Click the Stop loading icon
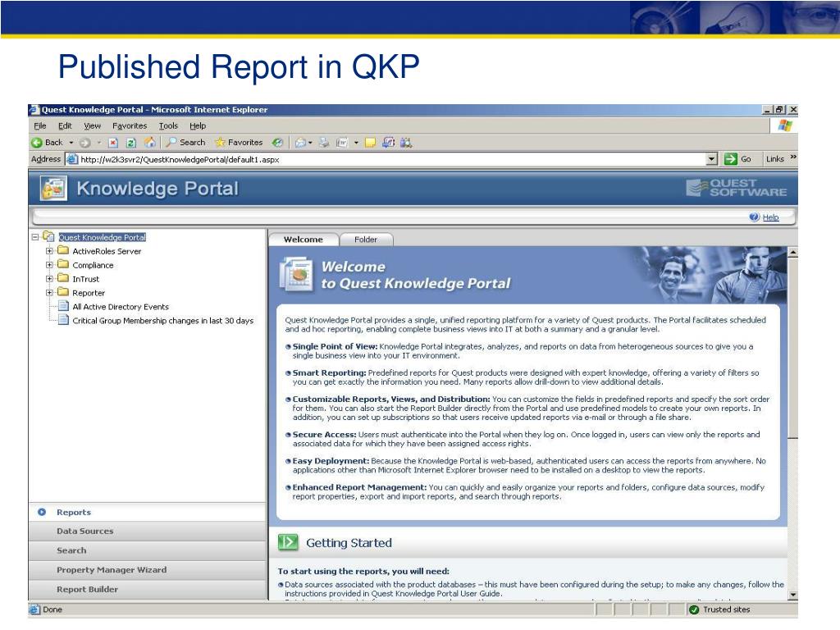This screenshot has width=840, height=630. (x=113, y=143)
